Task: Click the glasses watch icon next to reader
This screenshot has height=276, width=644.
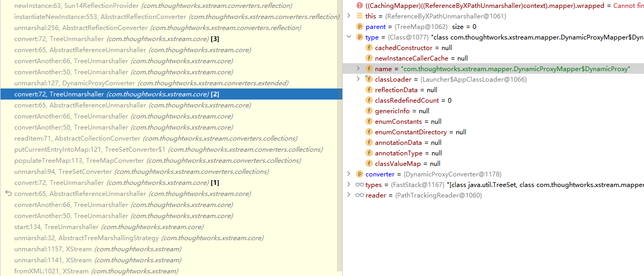Action: pos(360,195)
